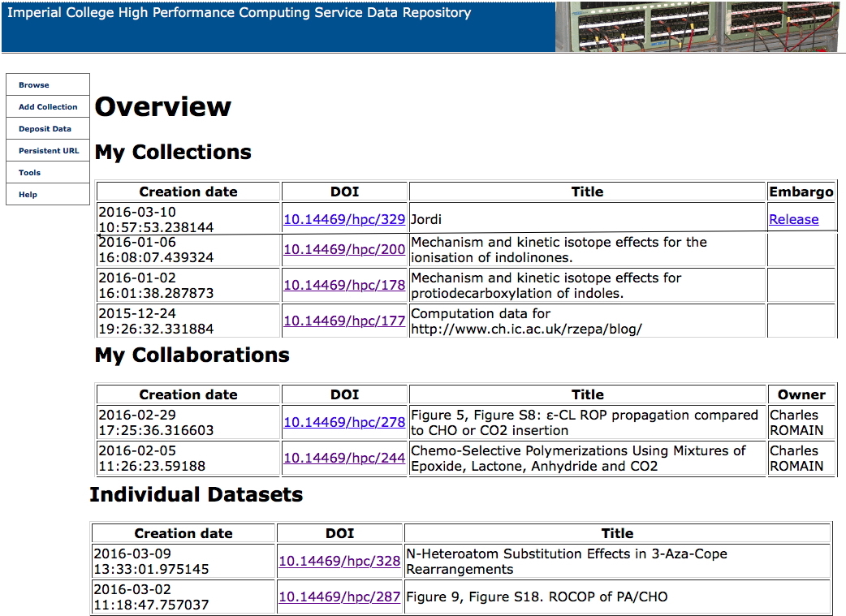Visit collaboration DOI 10.14469/hpc/244
The height and width of the screenshot is (616, 846).
click(344, 459)
